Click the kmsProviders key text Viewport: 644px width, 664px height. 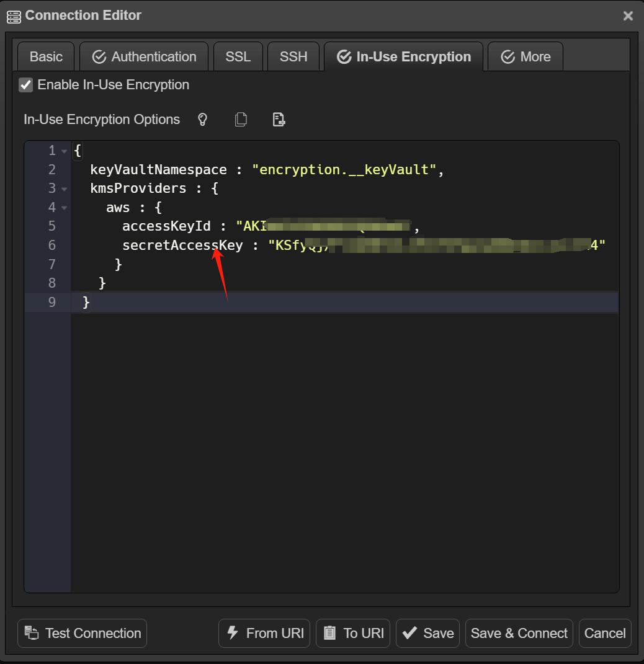pos(138,188)
